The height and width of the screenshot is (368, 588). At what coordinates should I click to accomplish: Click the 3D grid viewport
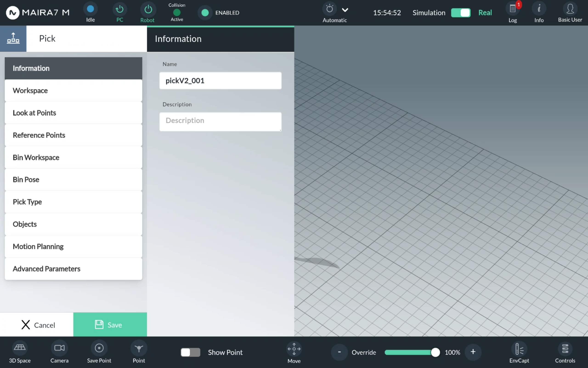click(441, 181)
